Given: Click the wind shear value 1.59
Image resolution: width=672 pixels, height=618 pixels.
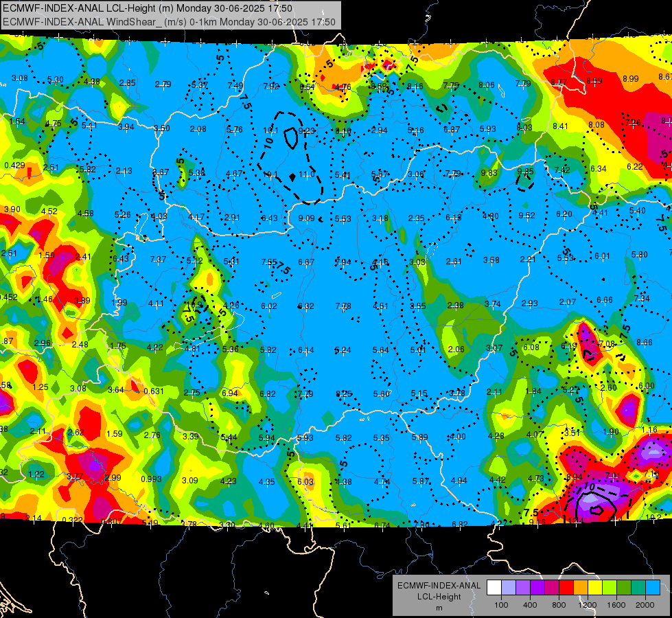Looking at the screenshot, I should click(115, 433).
